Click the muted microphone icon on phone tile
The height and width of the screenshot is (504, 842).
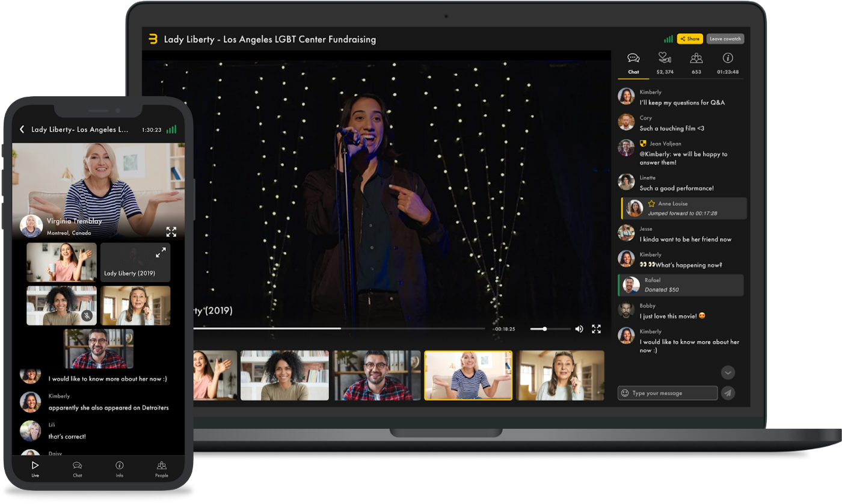tap(87, 316)
